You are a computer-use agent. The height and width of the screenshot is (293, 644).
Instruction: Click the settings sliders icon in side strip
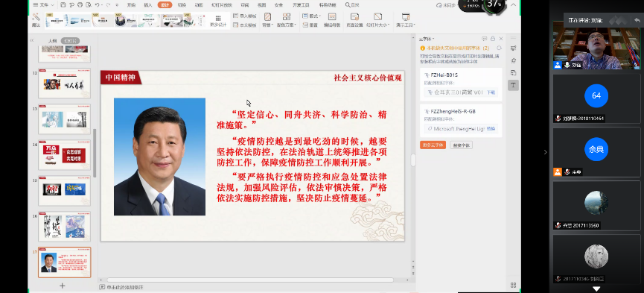(x=514, y=48)
